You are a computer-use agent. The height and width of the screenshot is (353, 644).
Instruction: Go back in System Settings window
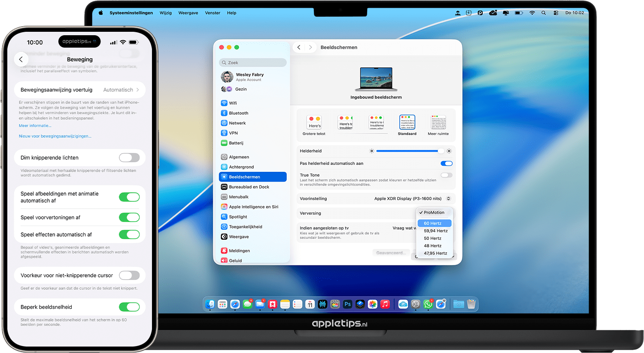tap(299, 47)
